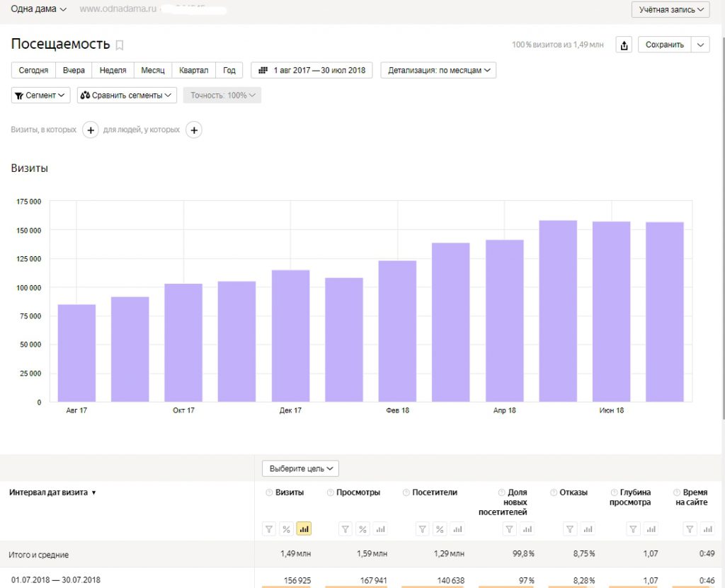725x588 pixels.
Task: Select the Год period tab
Action: [x=229, y=70]
